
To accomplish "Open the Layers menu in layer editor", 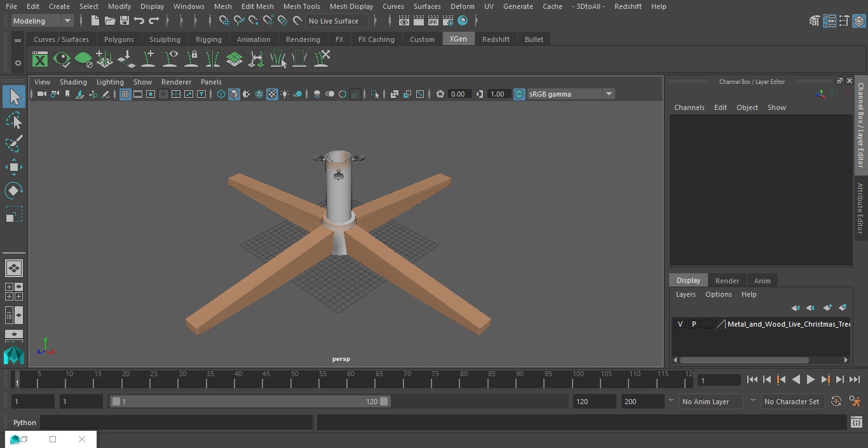I will (x=686, y=294).
